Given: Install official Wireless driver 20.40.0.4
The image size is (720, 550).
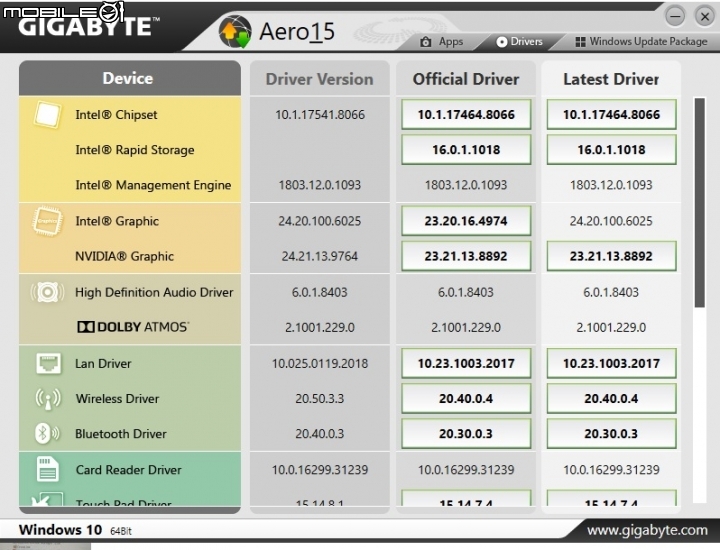Looking at the screenshot, I should 466,398.
